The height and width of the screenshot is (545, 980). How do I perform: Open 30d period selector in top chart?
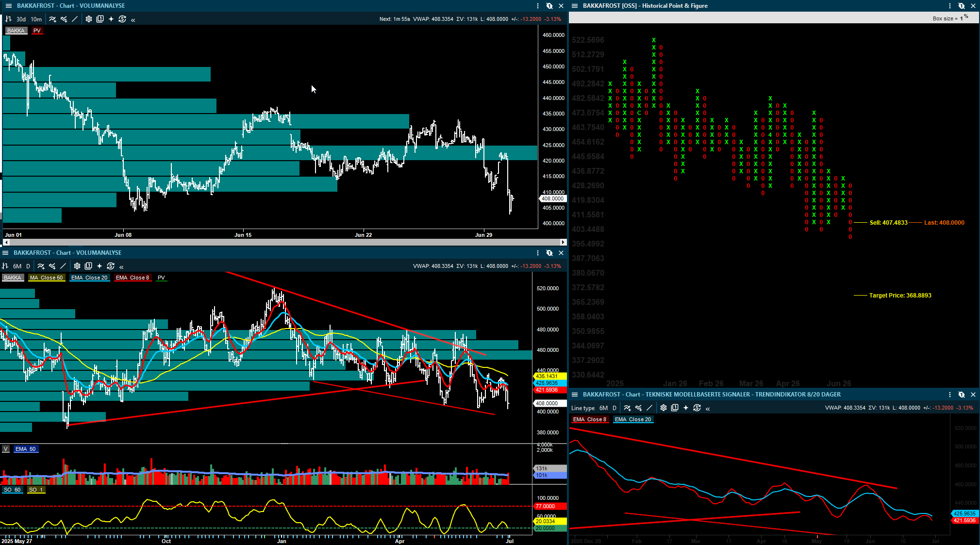tap(21, 19)
